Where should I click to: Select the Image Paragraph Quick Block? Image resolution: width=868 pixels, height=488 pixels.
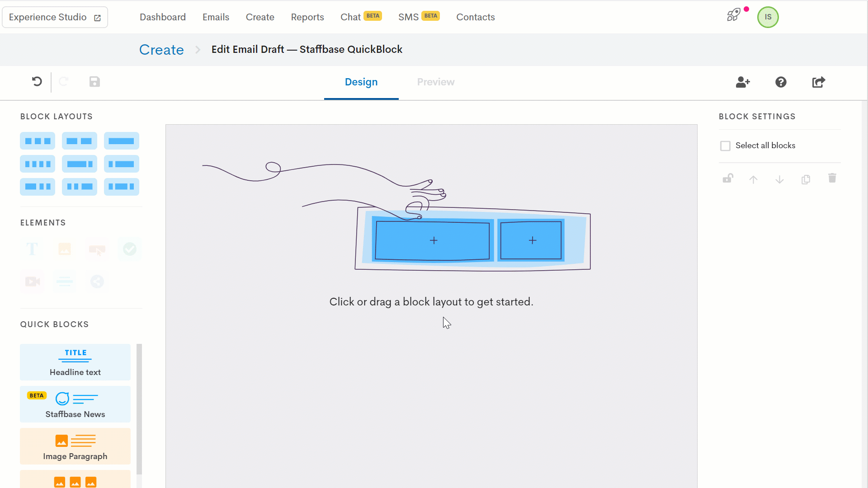[75, 447]
